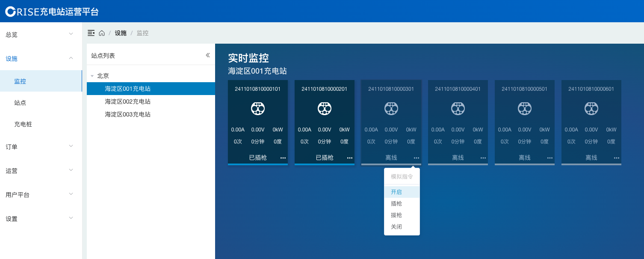Screen dimensions: 644x259
Task: Expand the 用户平台 sidebar menu
Action: (x=41, y=194)
